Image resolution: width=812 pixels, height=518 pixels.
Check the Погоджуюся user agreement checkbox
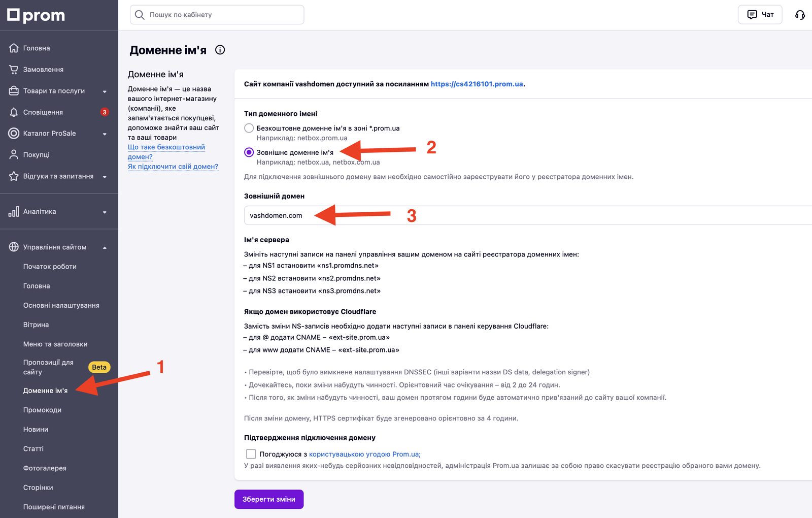(x=251, y=454)
